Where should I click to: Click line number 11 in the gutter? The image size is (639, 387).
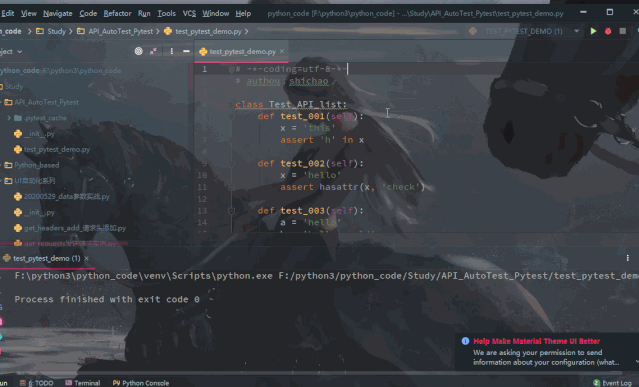click(203, 187)
